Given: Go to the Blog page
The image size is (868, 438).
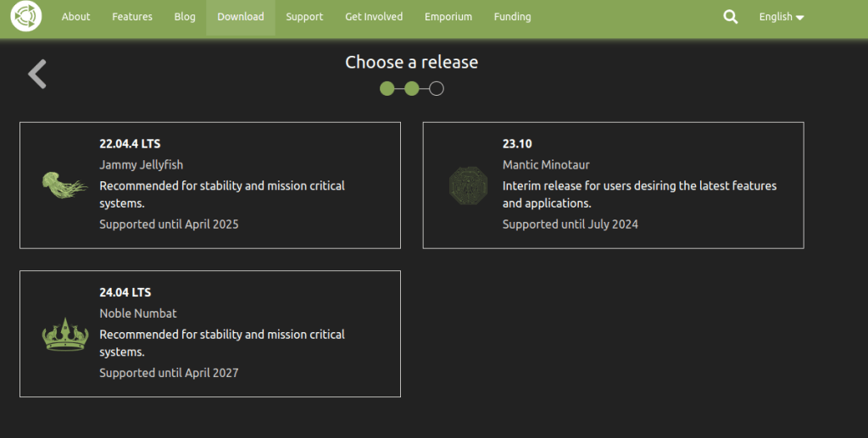Looking at the screenshot, I should tap(185, 17).
